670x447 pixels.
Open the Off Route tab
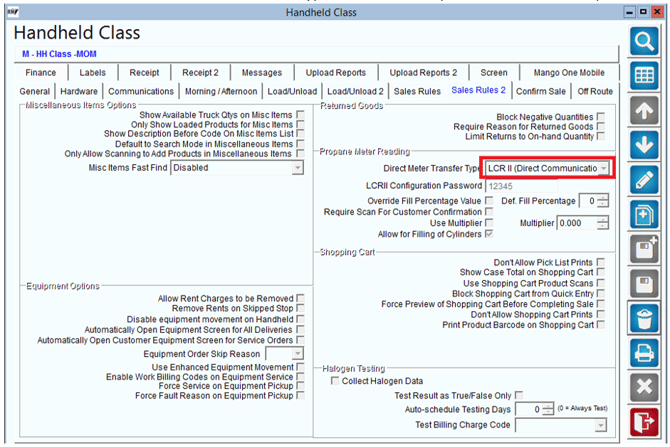(595, 91)
